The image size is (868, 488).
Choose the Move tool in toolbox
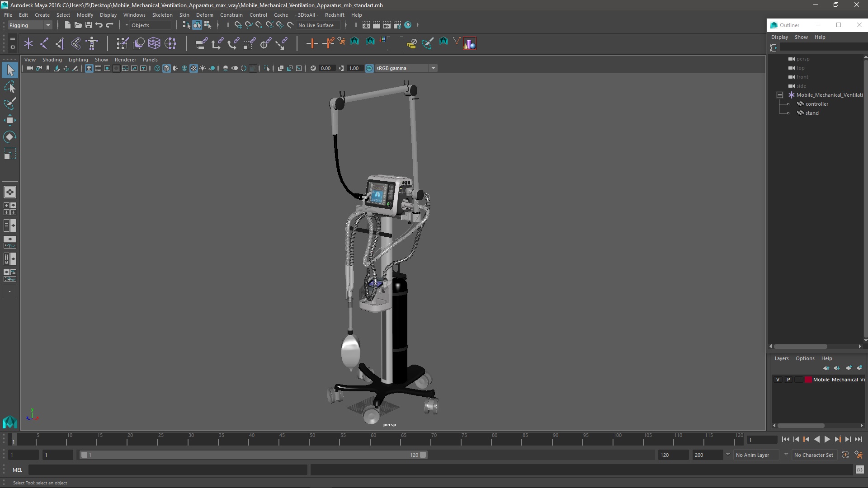(x=10, y=120)
